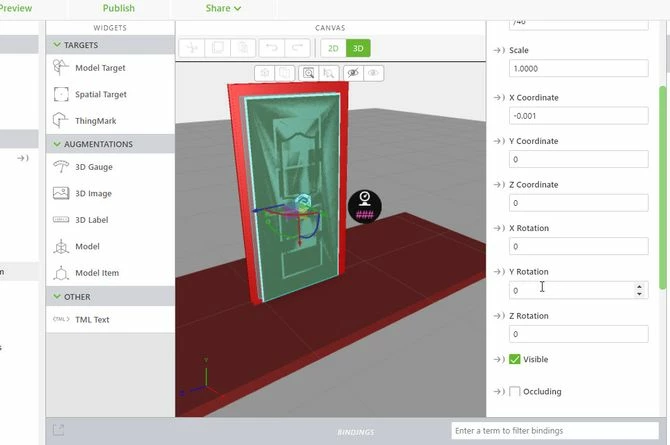Viewport: 670px width, 445px height.
Task: Click the properties panel vertical scrollbar
Action: [663, 188]
